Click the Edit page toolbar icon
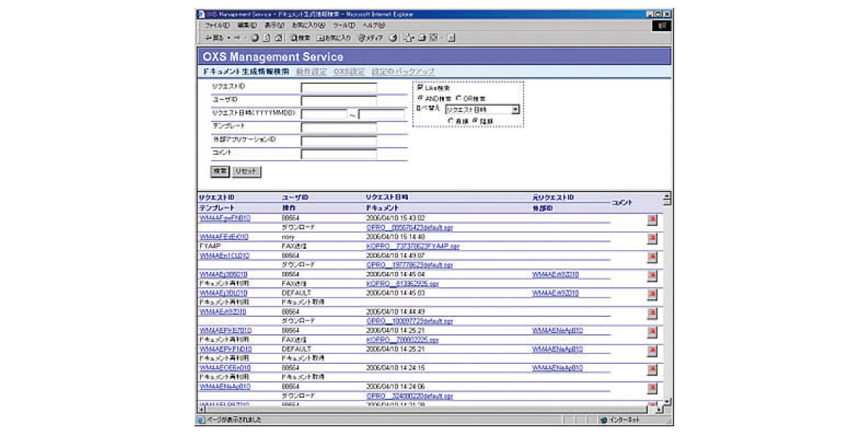Screen dimensions: 868x434 pos(433,38)
